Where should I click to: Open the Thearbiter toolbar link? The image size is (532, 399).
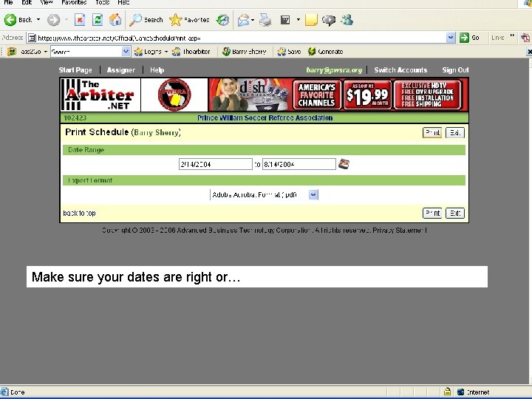191,52
